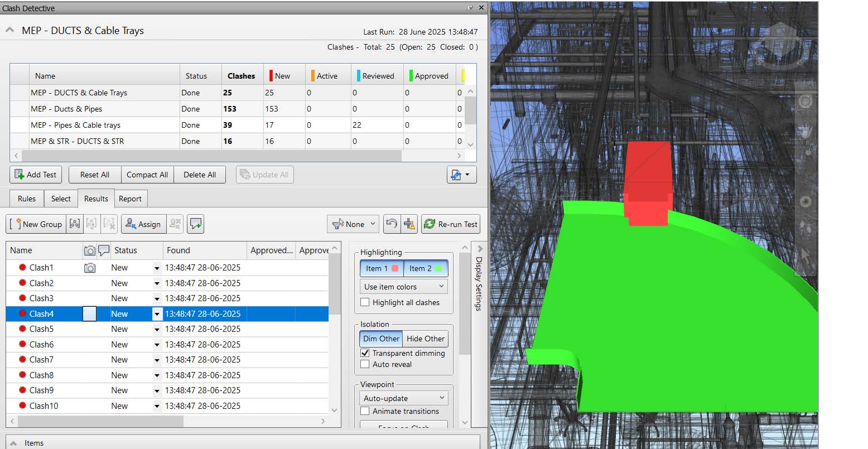Collapse the MEP - DUCTS & Cable Trays test panel

tap(10, 31)
